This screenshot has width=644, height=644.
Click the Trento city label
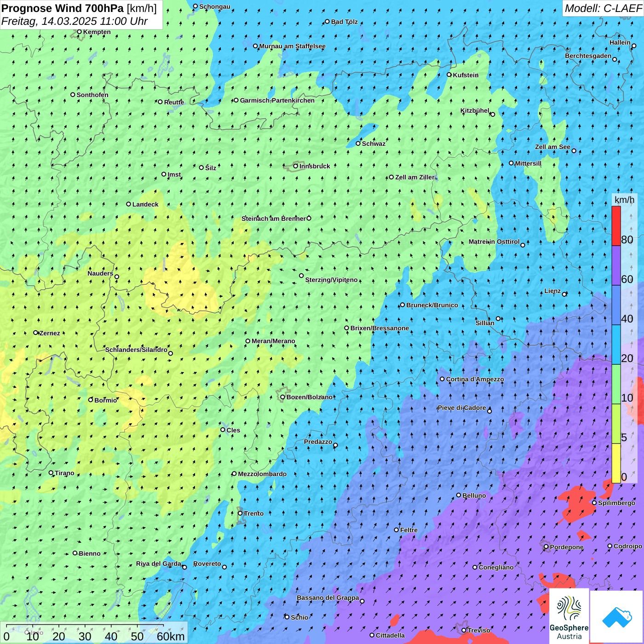point(254,513)
